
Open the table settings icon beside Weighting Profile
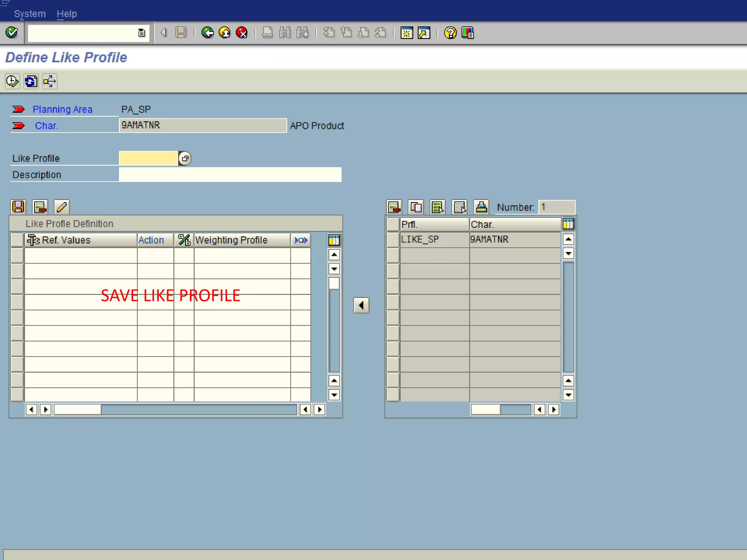click(334, 240)
